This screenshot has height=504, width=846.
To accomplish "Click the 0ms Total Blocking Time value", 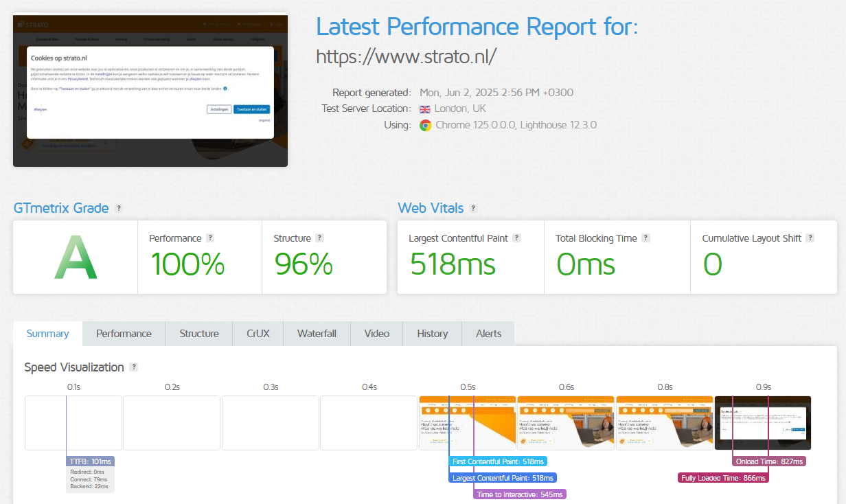I will (586, 264).
